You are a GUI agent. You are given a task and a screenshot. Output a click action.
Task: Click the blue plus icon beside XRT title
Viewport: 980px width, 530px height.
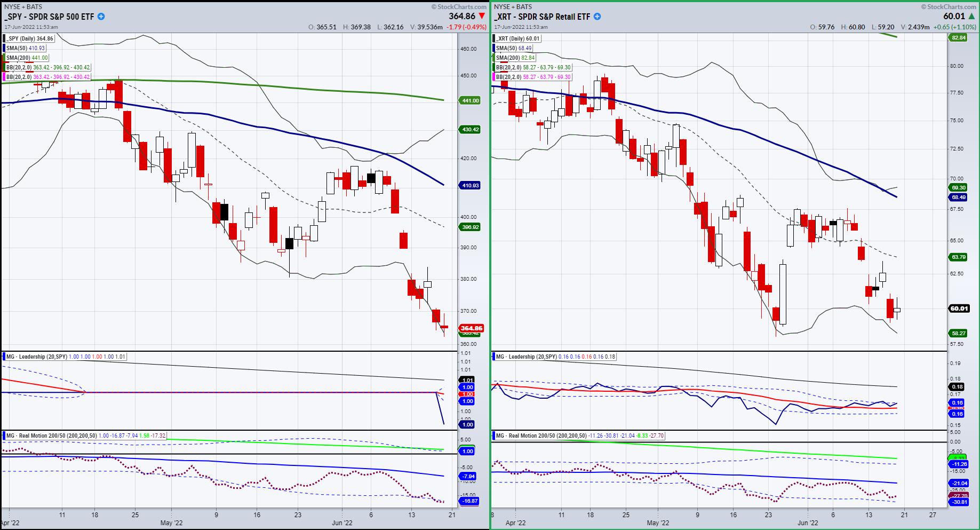[x=597, y=17]
